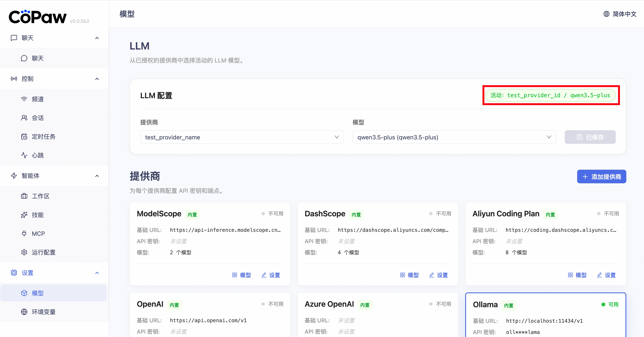
Task: Open the 模型 qwen3.5-plus dropdown
Action: pyautogui.click(x=454, y=137)
